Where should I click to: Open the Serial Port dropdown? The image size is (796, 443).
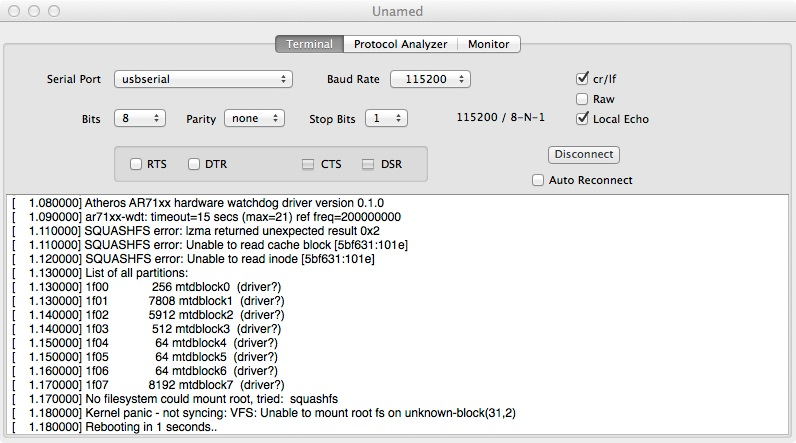(203, 79)
